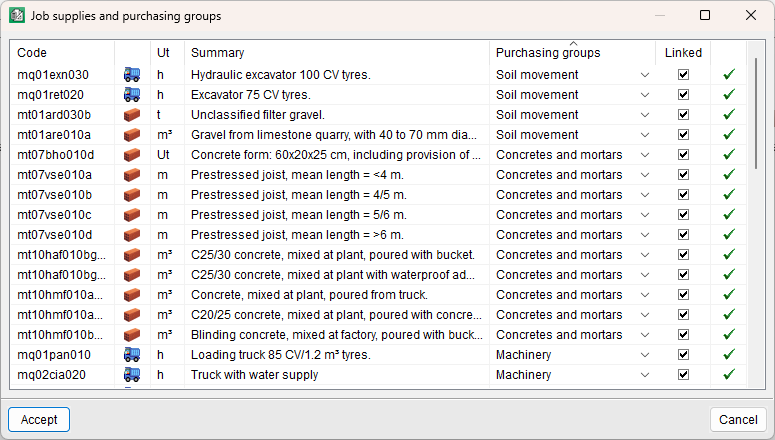
Task: Sort by Purchasing groups column header
Action: 572,53
